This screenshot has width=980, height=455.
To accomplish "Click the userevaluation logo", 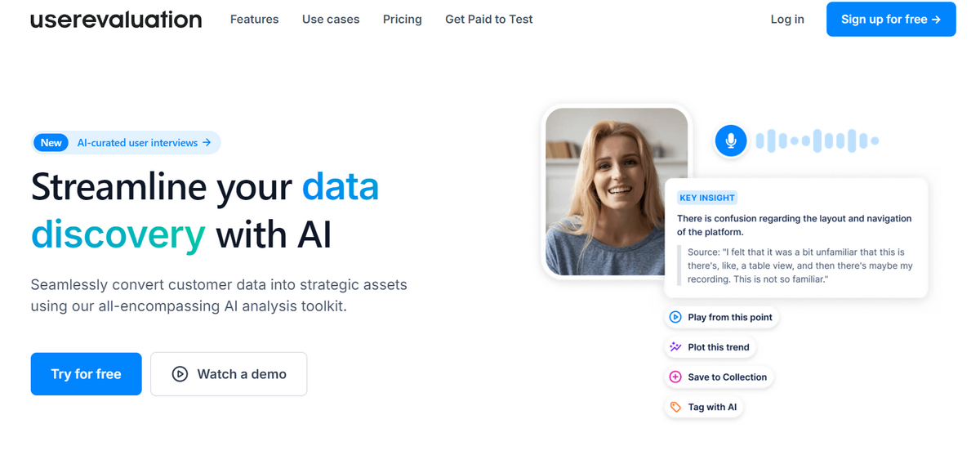I will click(x=116, y=20).
